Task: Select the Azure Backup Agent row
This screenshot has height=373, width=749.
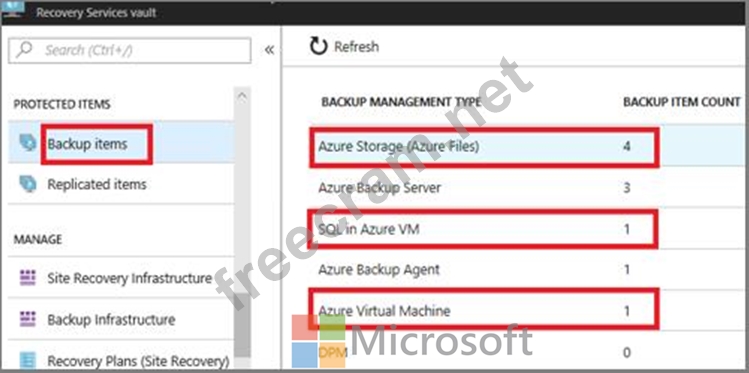Action: [x=527, y=270]
